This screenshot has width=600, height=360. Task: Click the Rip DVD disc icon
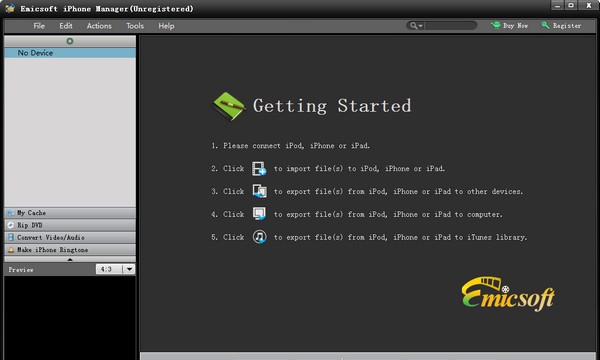[x=11, y=225]
